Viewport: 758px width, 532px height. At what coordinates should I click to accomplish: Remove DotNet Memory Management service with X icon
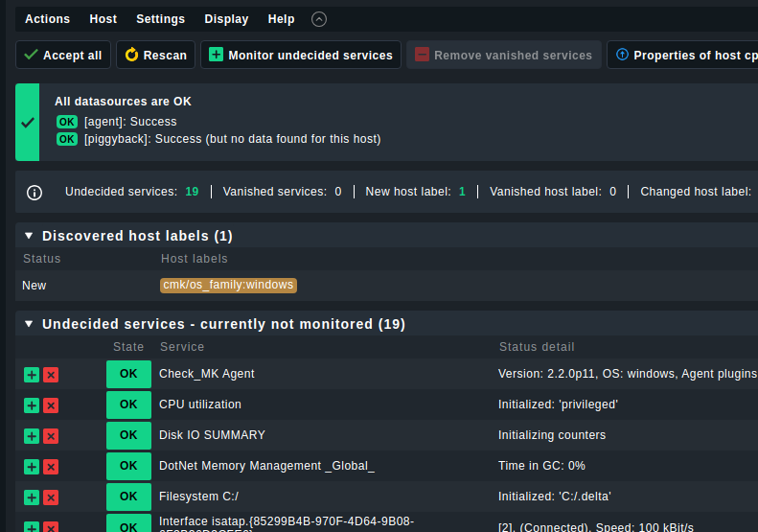[51, 467]
